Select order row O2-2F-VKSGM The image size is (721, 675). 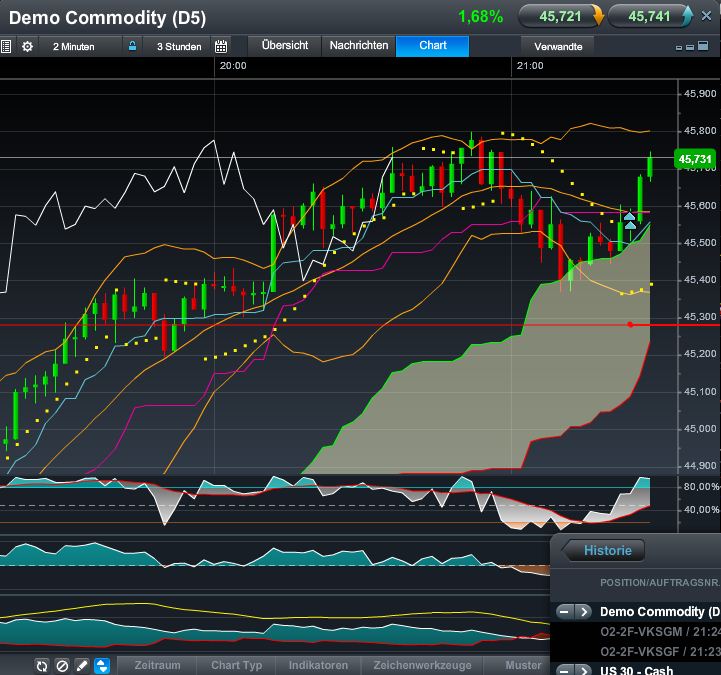pyautogui.click(x=635, y=632)
